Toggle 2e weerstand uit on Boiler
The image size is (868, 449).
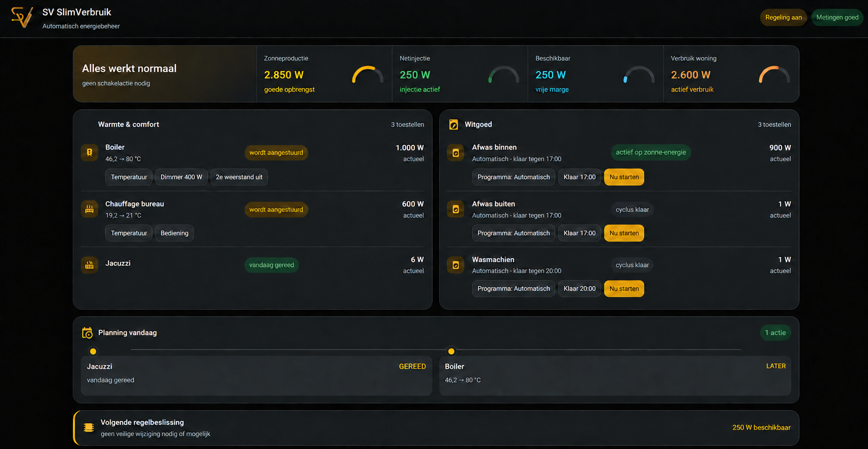point(239,177)
